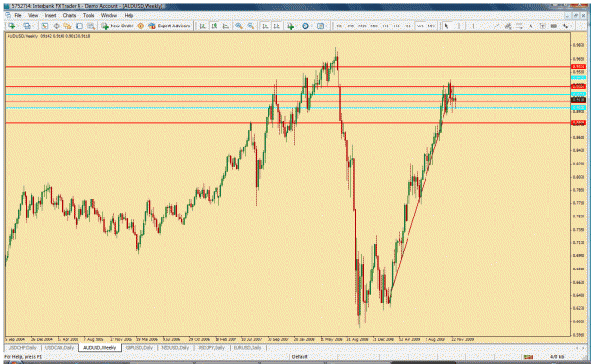Set timeframe to M15

362,26
